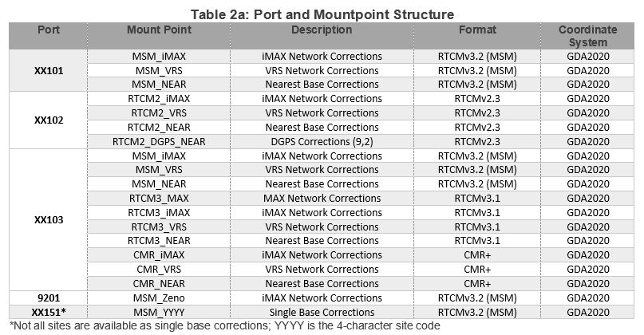
Task: Select the XX101 port cell
Action: (49, 70)
